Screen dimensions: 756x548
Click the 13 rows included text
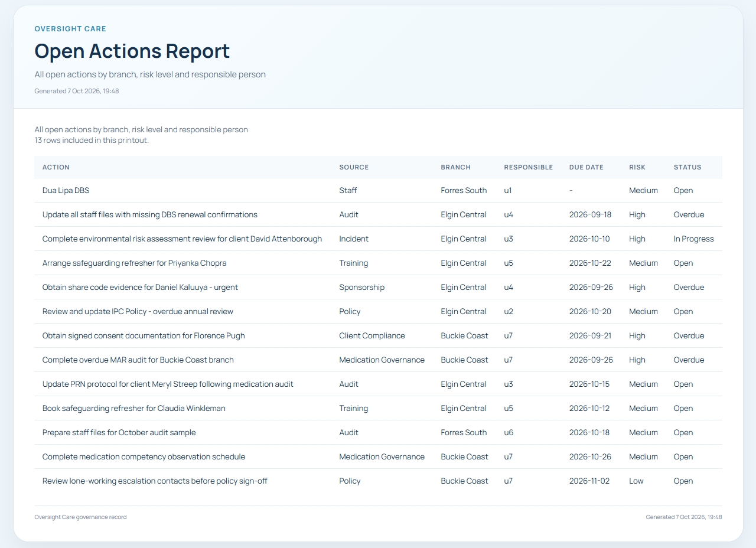tap(92, 140)
